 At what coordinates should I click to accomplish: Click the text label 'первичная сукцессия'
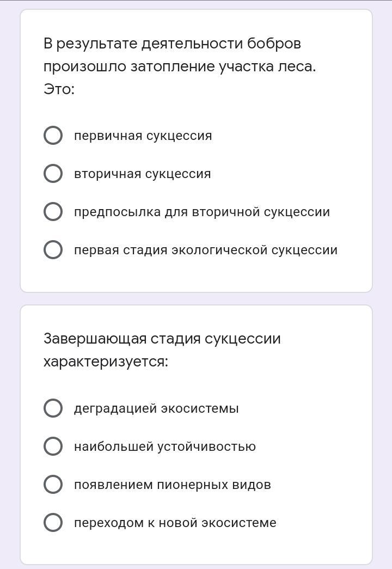pos(143,136)
